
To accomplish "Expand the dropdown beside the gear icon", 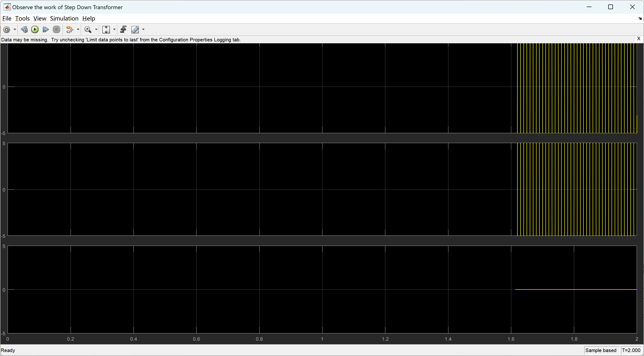I will coord(15,30).
